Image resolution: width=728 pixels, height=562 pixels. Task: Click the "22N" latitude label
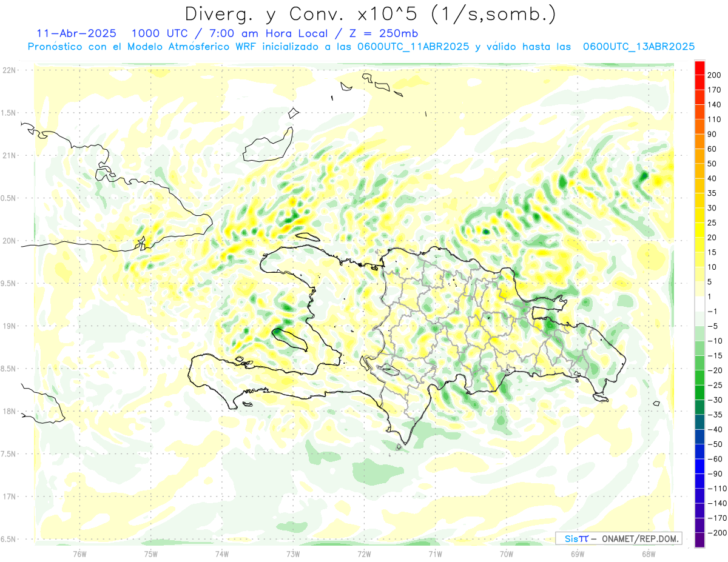8,70
